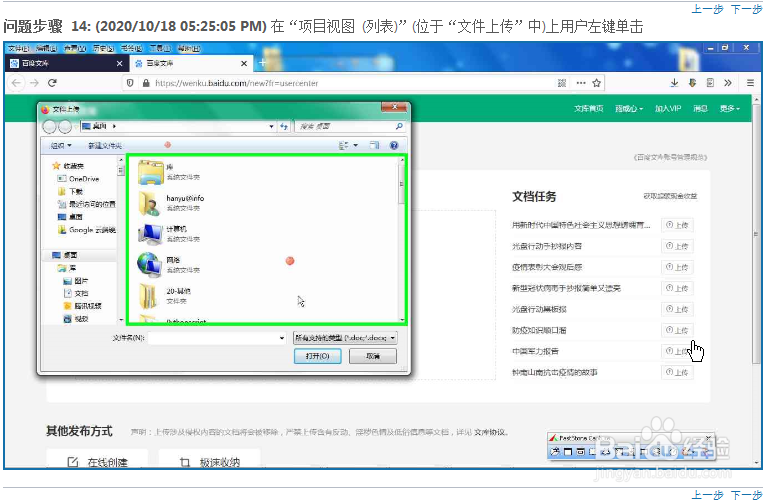775x500 pixels.
Task: Select 文档 under libraries in the sidebar
Action: [x=76, y=293]
